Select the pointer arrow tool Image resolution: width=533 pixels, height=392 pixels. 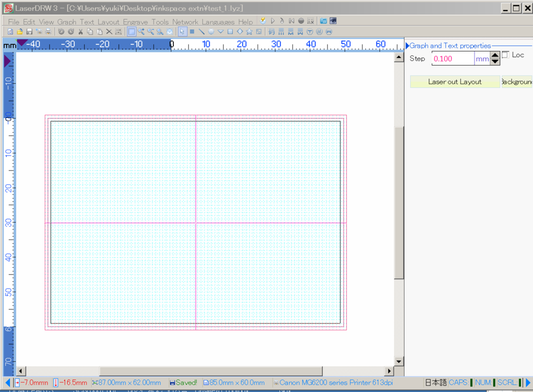pyautogui.click(x=182, y=32)
